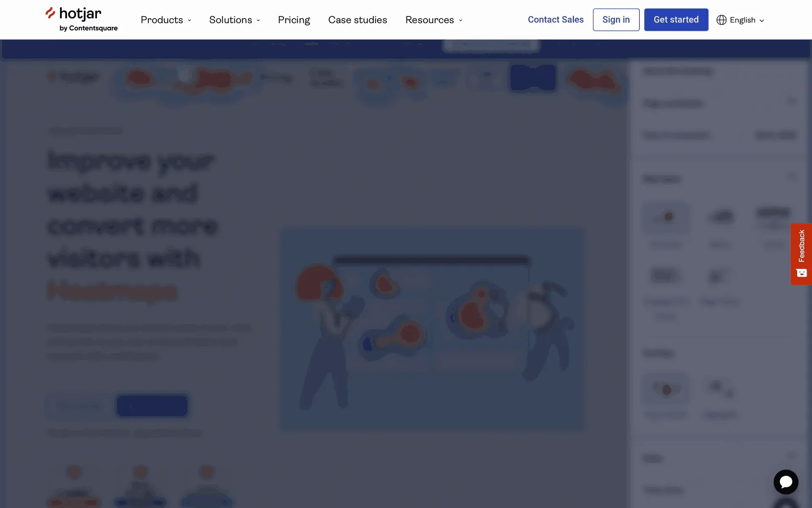Click the blue Get started button

[676, 19]
